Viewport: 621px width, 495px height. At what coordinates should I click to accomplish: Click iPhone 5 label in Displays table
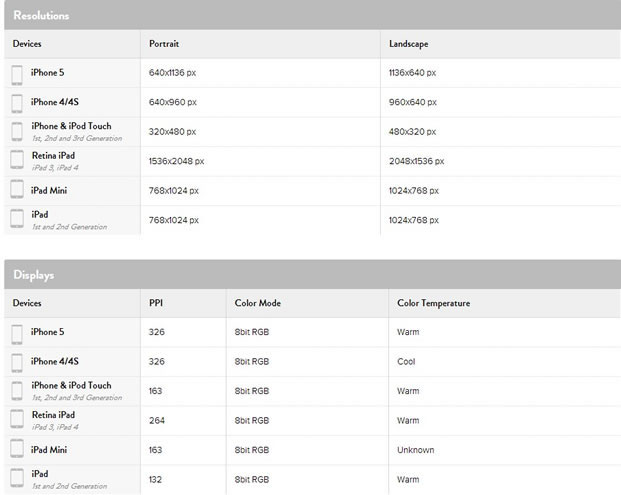(48, 332)
